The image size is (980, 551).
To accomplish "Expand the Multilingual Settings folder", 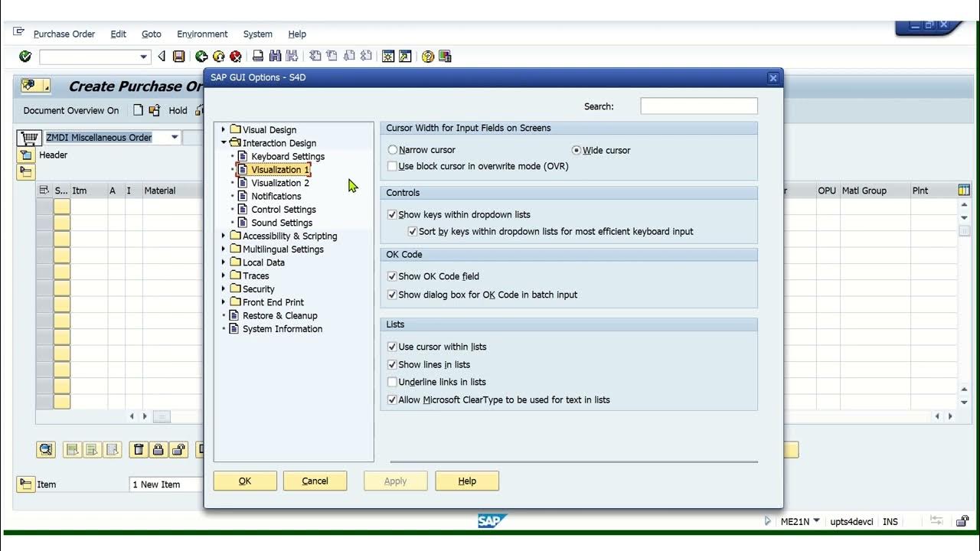I will coord(224,249).
